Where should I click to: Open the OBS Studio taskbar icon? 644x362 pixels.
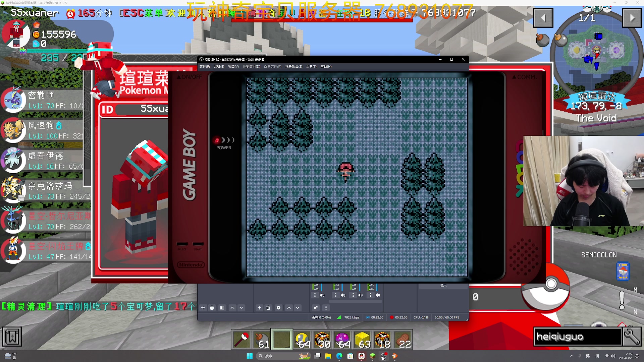pyautogui.click(x=383, y=356)
